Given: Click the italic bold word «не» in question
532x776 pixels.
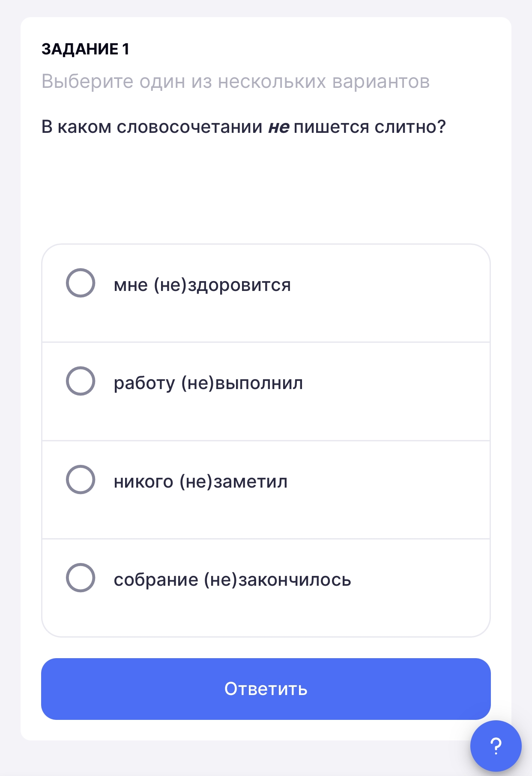Looking at the screenshot, I should [279, 127].
